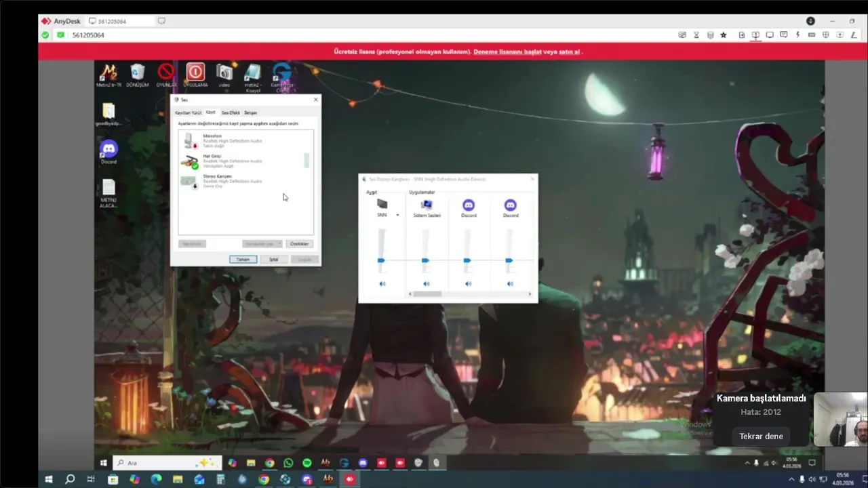Select the Discord desktop shortcut
Screen dimensions: 868x488
point(108,152)
